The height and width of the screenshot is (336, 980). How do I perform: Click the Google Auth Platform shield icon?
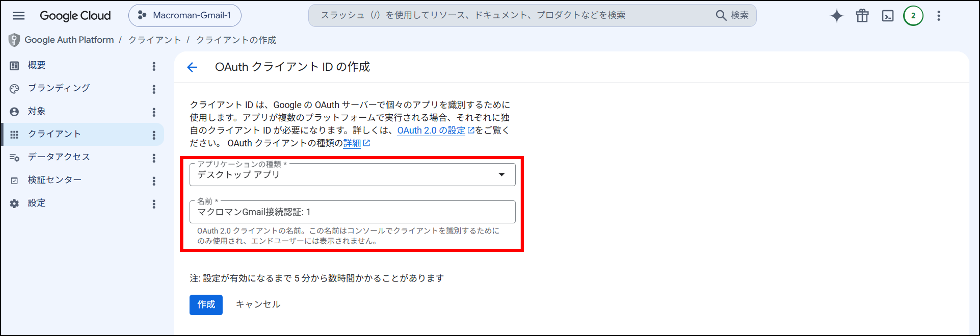(14, 40)
